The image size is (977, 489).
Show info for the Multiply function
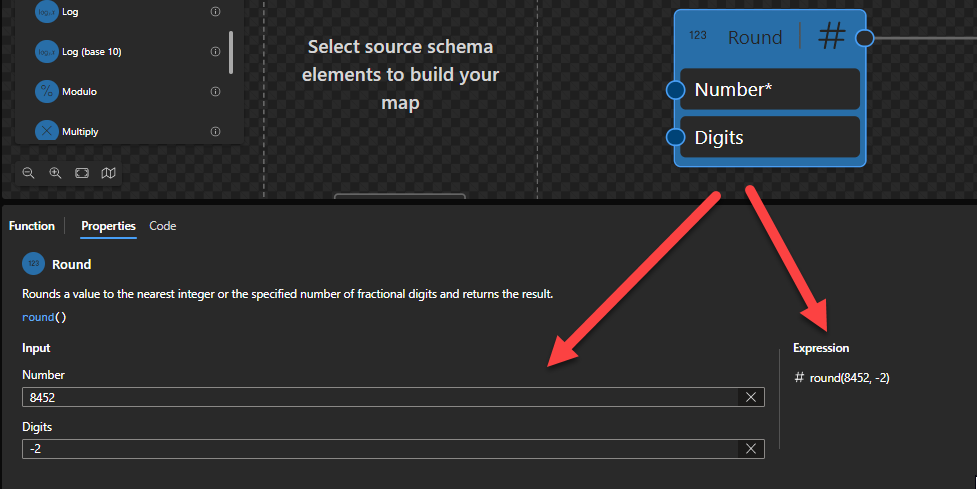tap(216, 131)
